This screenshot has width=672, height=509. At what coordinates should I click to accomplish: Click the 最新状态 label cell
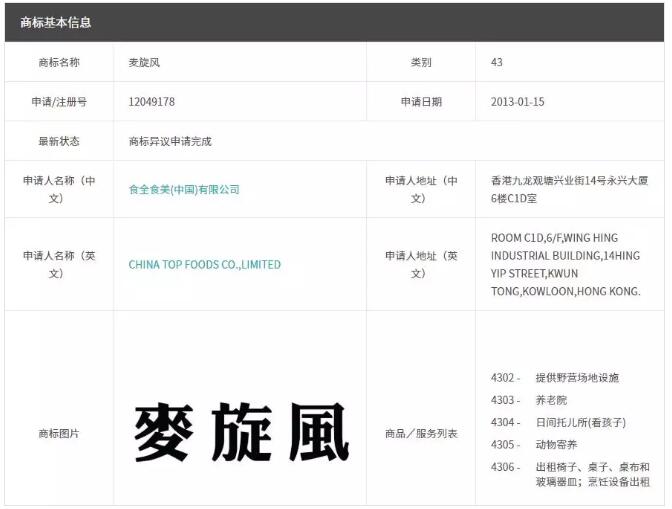click(x=59, y=141)
